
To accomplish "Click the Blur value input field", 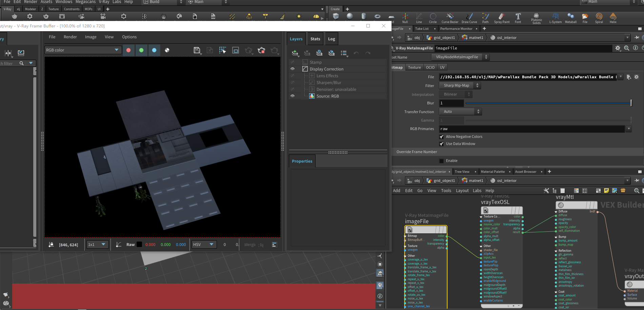I will click(x=451, y=103).
